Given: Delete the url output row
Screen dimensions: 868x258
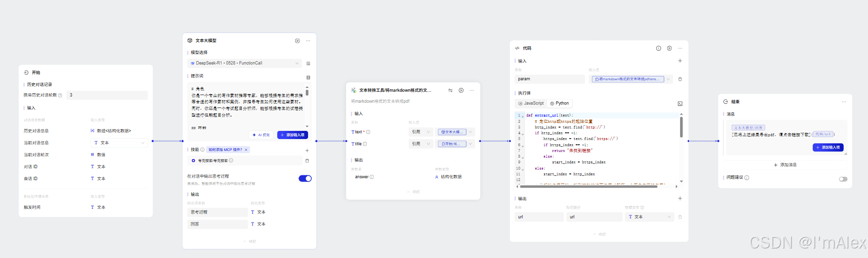Looking at the screenshot, I should coord(680,217).
